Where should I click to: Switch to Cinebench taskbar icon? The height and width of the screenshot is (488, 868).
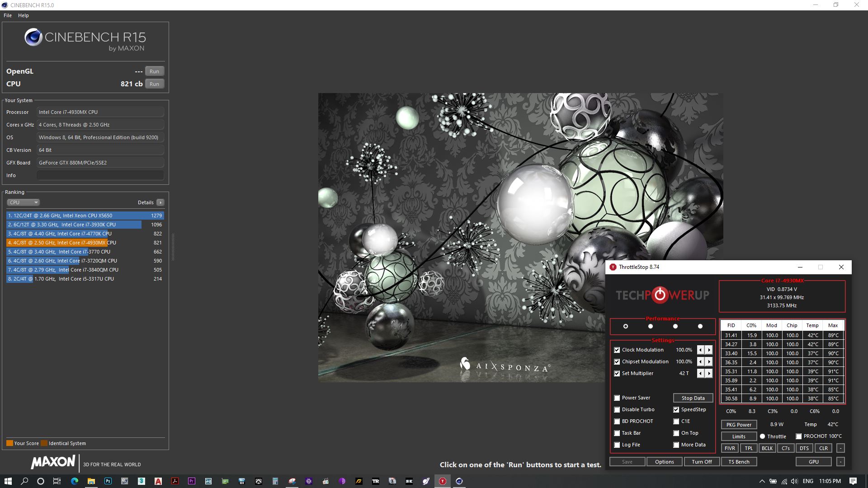click(x=459, y=481)
